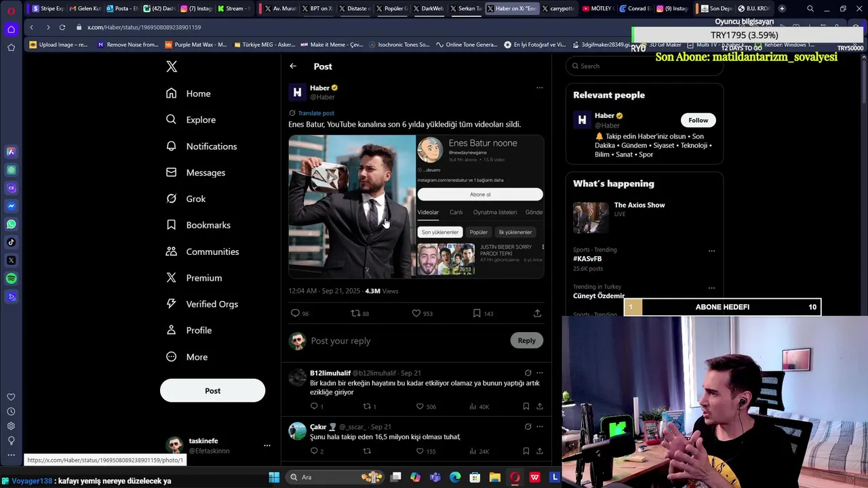The image size is (868, 488).
Task: Open Grok from the sidebar
Action: 186,199
